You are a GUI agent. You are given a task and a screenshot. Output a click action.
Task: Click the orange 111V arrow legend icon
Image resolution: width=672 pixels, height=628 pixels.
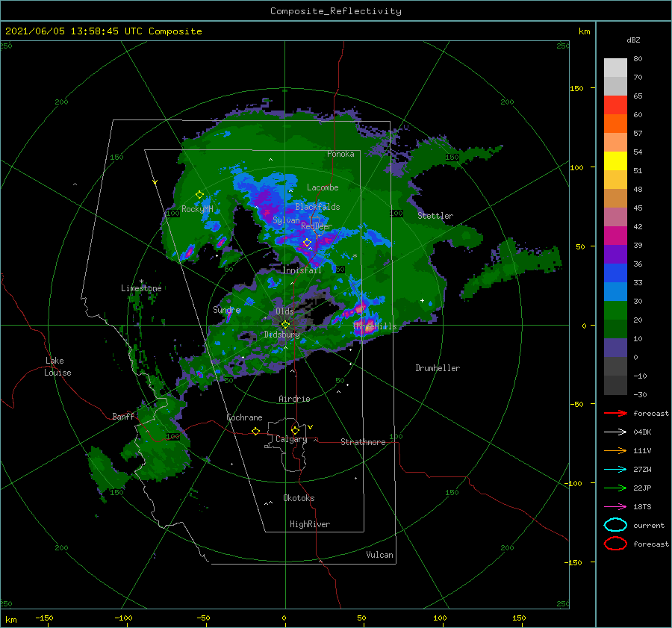coord(615,450)
